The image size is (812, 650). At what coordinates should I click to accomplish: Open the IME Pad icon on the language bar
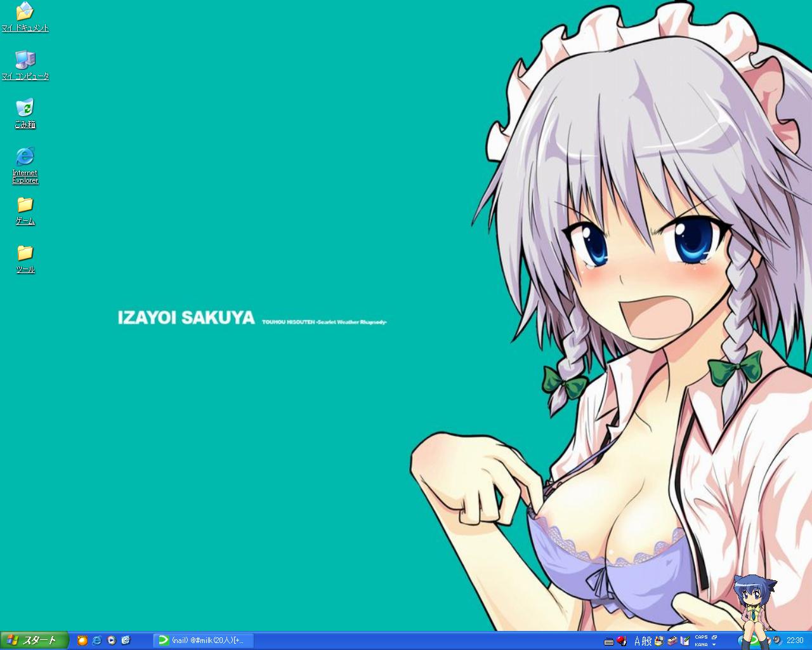(x=659, y=641)
